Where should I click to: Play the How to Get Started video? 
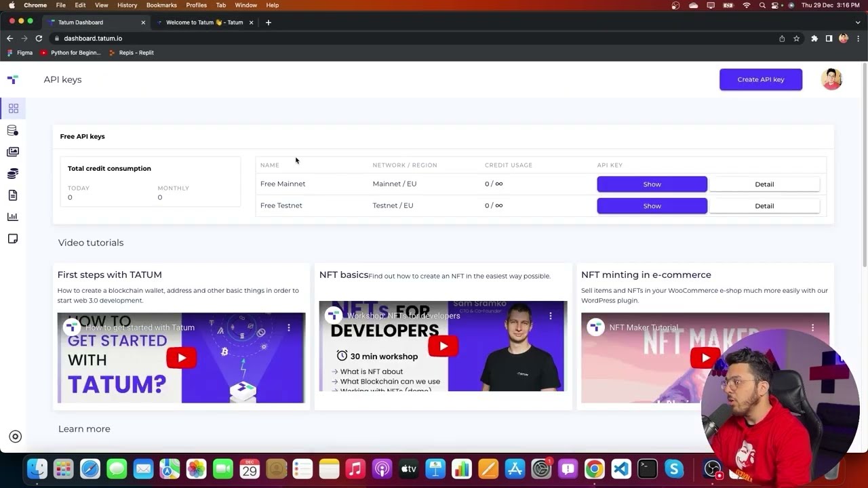[x=181, y=358]
